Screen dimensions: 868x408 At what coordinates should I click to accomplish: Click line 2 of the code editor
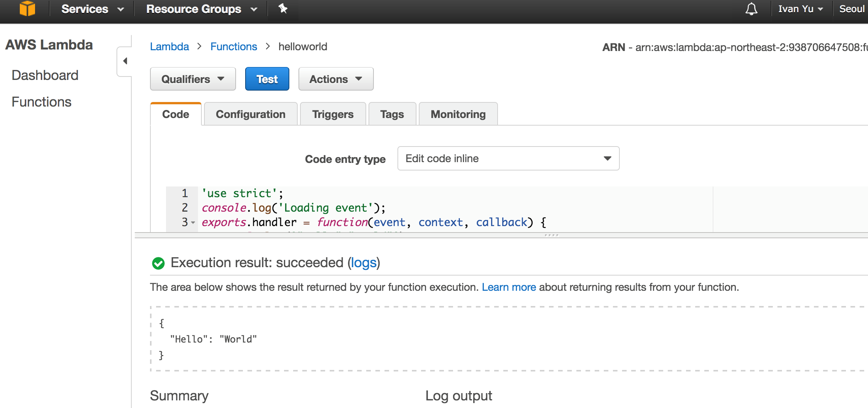pos(294,208)
